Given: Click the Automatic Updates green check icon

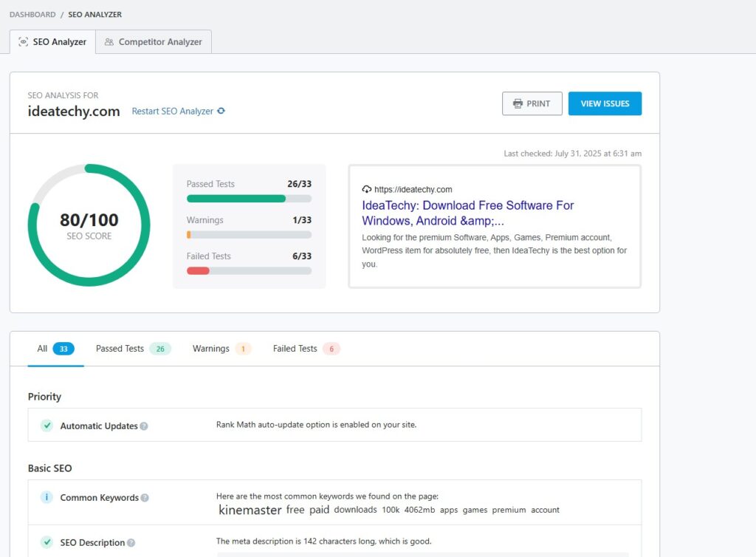Looking at the screenshot, I should click(x=47, y=426).
